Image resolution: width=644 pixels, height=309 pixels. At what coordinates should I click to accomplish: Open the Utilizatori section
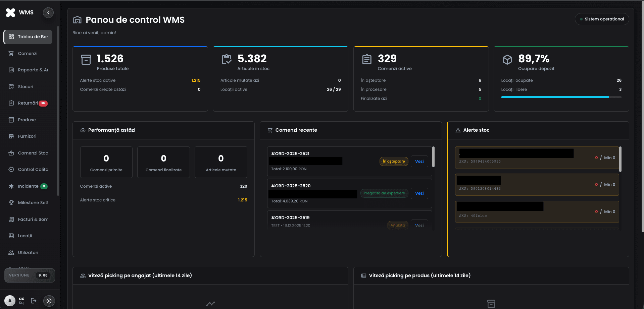[x=28, y=252]
